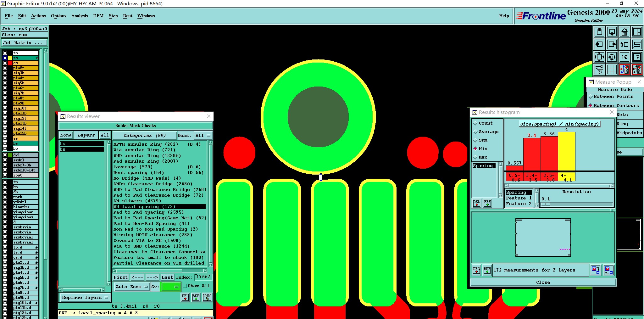Click the XY window layout icon

click(x=637, y=32)
